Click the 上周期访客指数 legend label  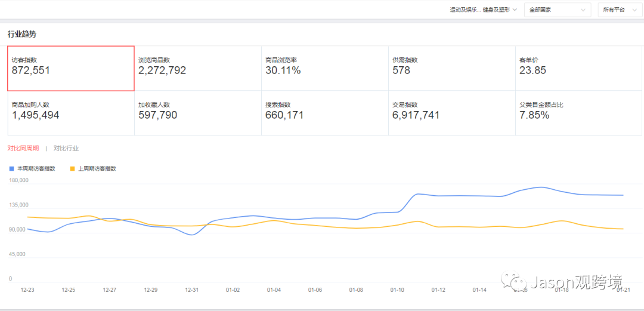click(97, 169)
